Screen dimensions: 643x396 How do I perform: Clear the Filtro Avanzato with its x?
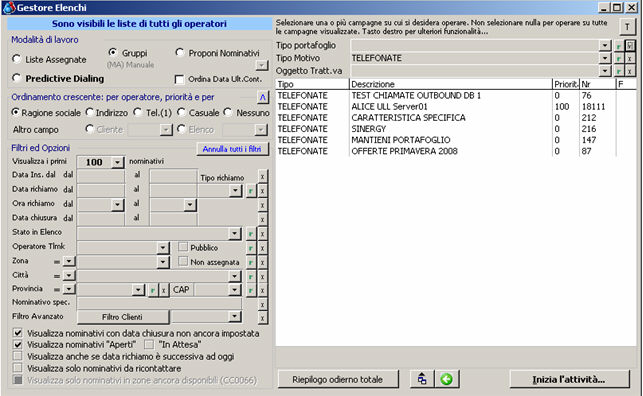[x=262, y=318]
